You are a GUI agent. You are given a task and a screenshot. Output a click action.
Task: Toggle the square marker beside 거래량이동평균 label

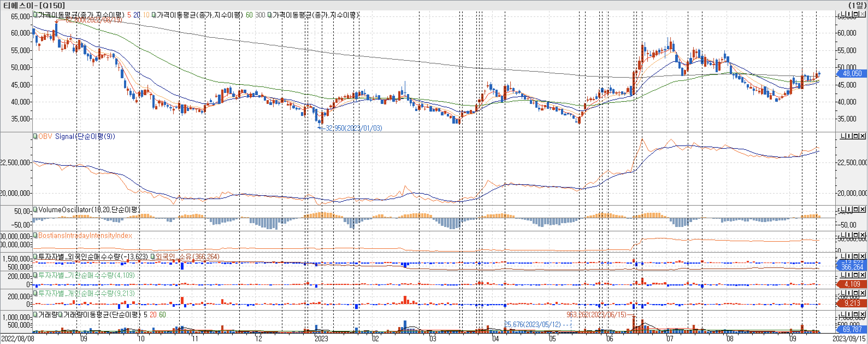[60, 315]
